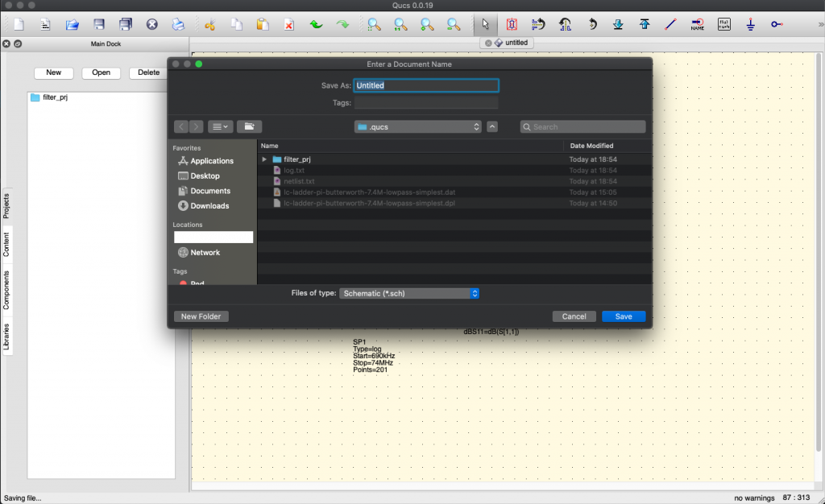
Task: Delete selection using the red X page icon
Action: pyautogui.click(x=289, y=24)
